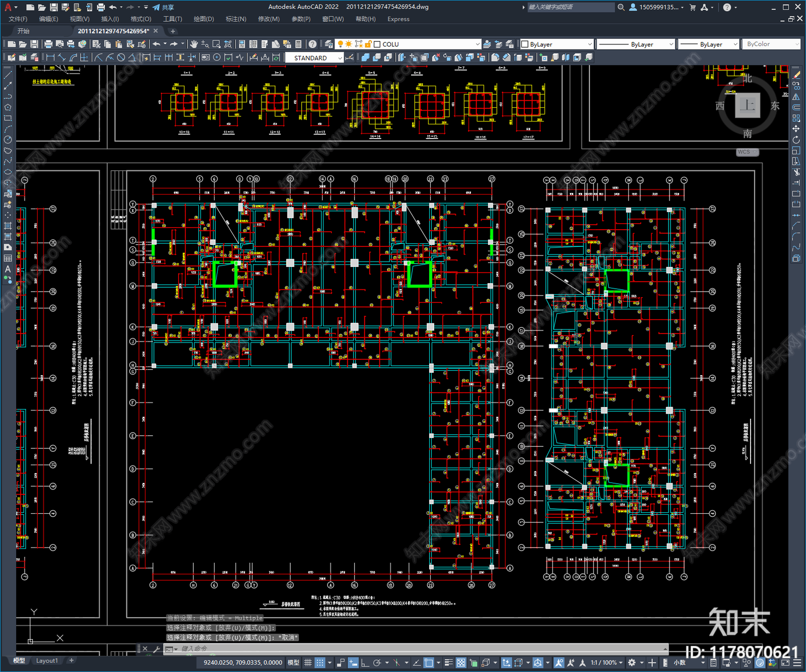Toggle lineweight display in status bar
806x672 pixels.
pos(448,662)
